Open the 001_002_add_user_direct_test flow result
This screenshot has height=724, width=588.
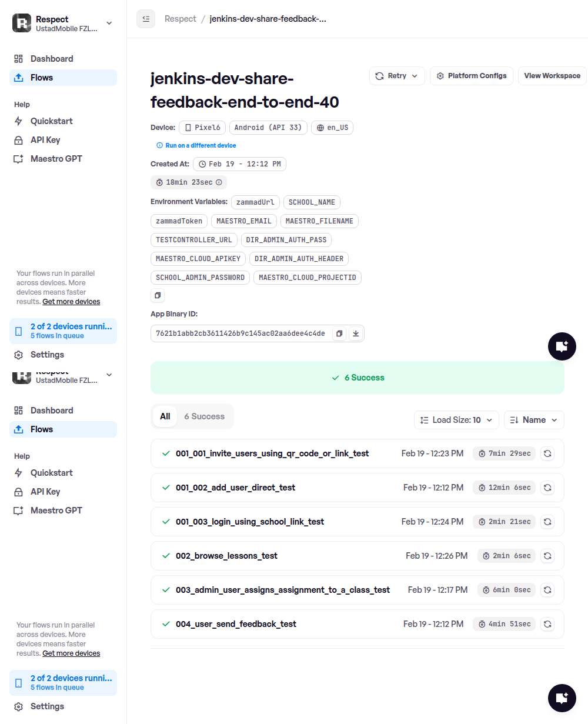235,488
